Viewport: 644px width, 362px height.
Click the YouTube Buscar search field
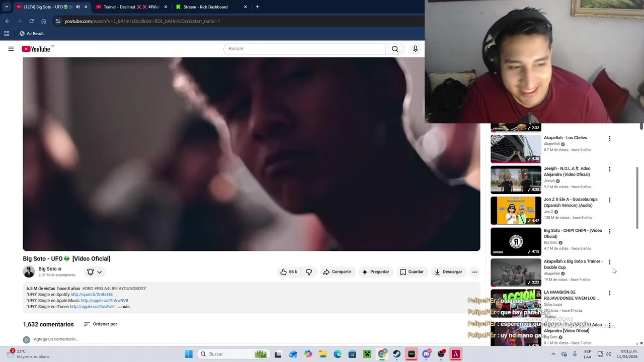coord(304,49)
